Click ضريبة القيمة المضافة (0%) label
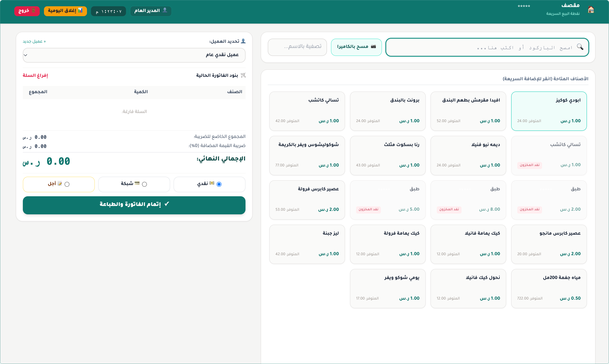This screenshot has width=609, height=364. 217,146
